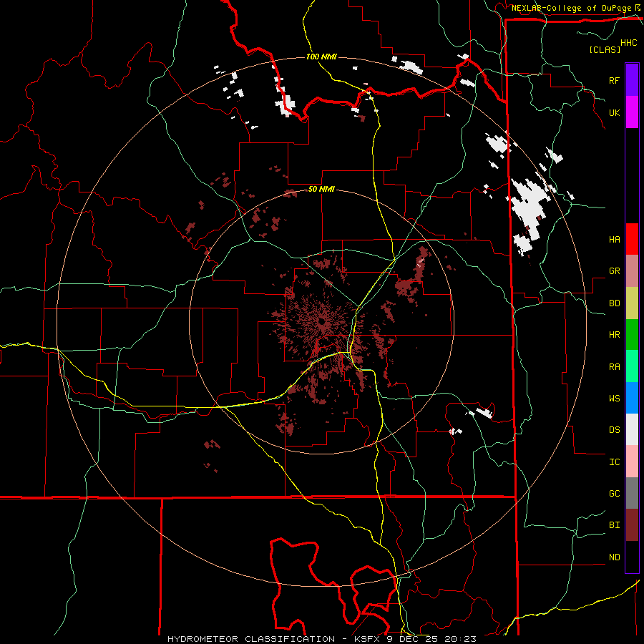The height and width of the screenshot is (644, 644).
Task: Click the '100 NMI' range ring label
Action: pos(321,57)
